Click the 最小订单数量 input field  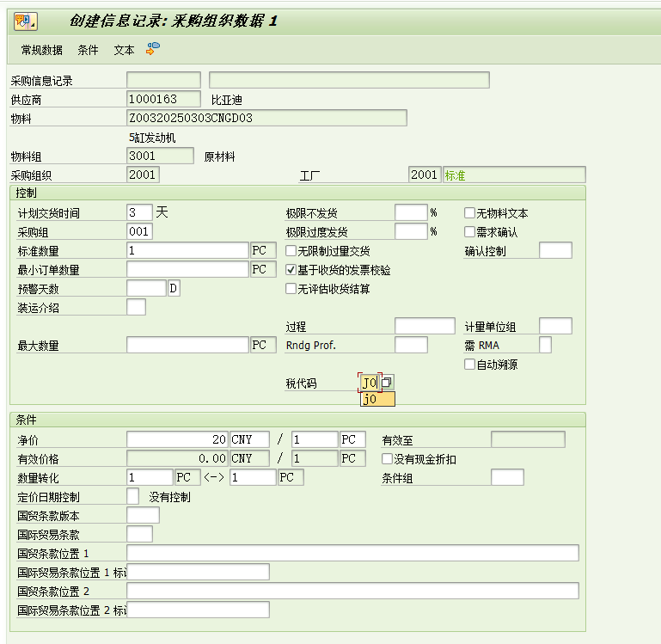coord(187,270)
